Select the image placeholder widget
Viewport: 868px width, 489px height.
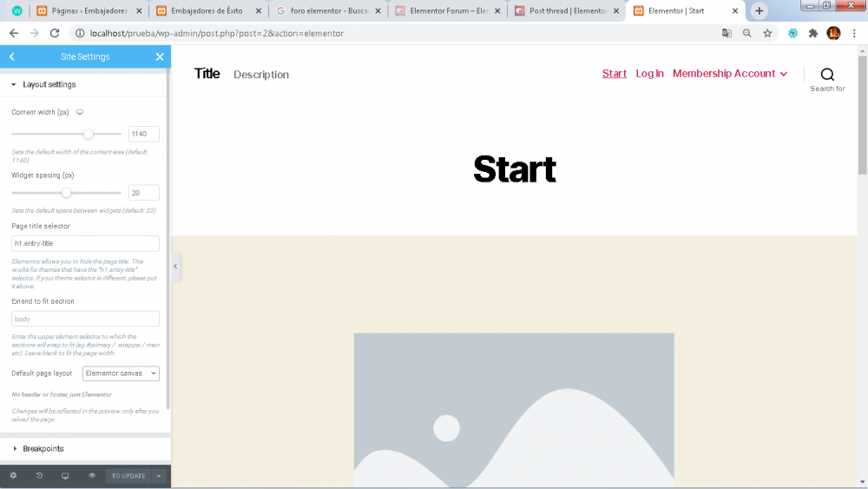click(x=514, y=410)
